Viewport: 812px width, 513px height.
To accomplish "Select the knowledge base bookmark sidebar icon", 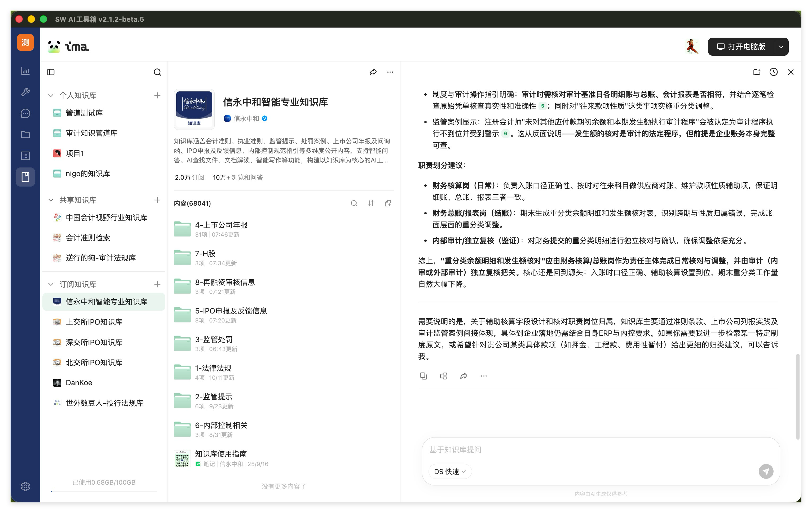I will (x=25, y=177).
